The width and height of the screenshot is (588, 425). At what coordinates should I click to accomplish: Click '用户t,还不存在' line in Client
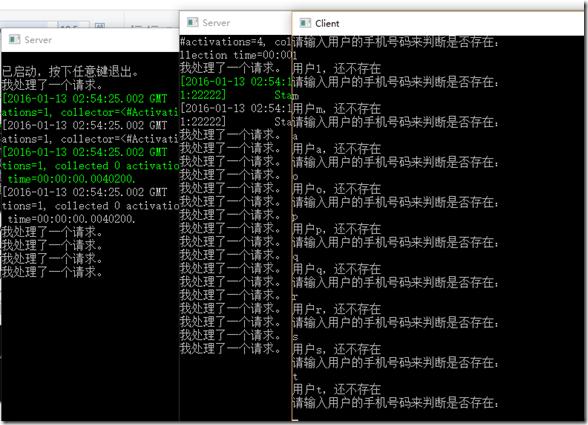[337, 390]
